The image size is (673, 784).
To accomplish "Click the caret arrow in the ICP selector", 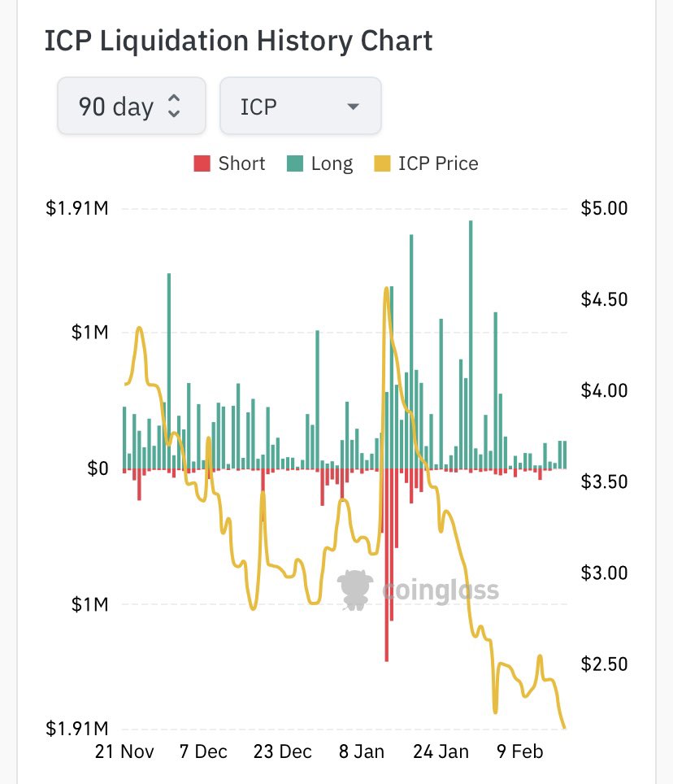I will click(353, 107).
